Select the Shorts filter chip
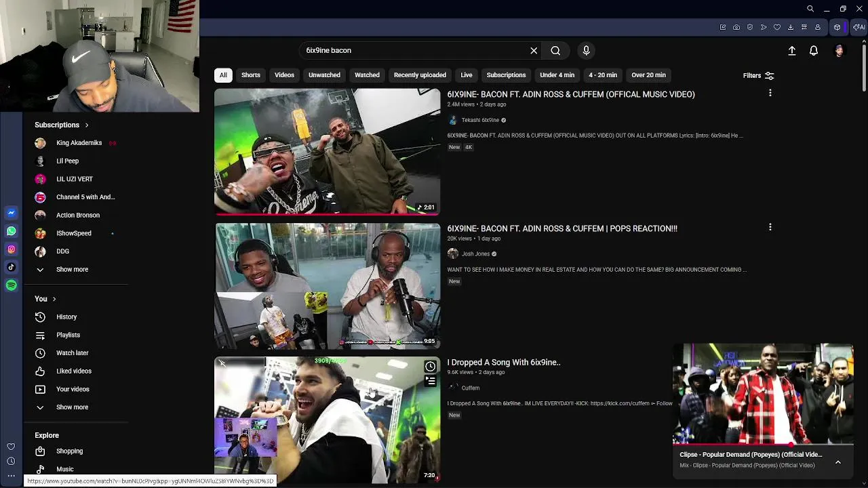The image size is (868, 488). pos(251,75)
